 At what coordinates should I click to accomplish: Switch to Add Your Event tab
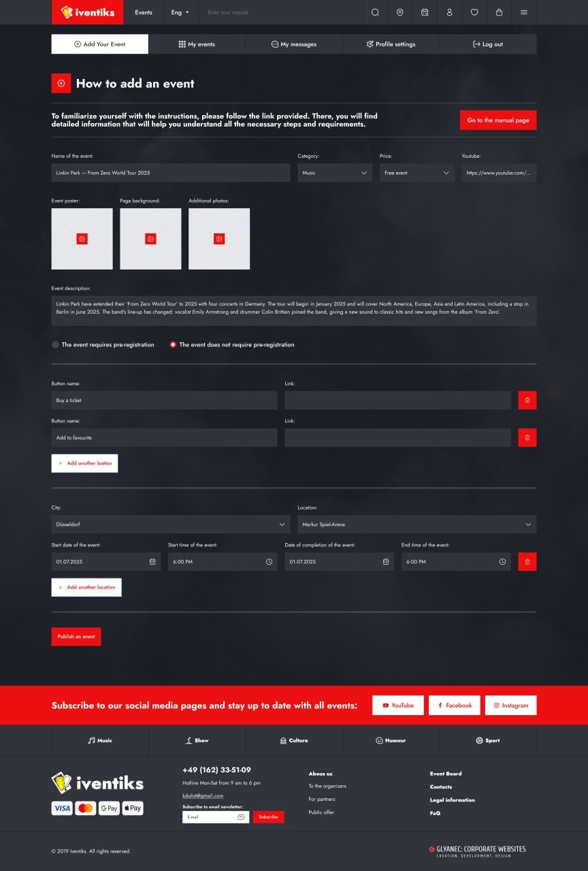point(100,44)
